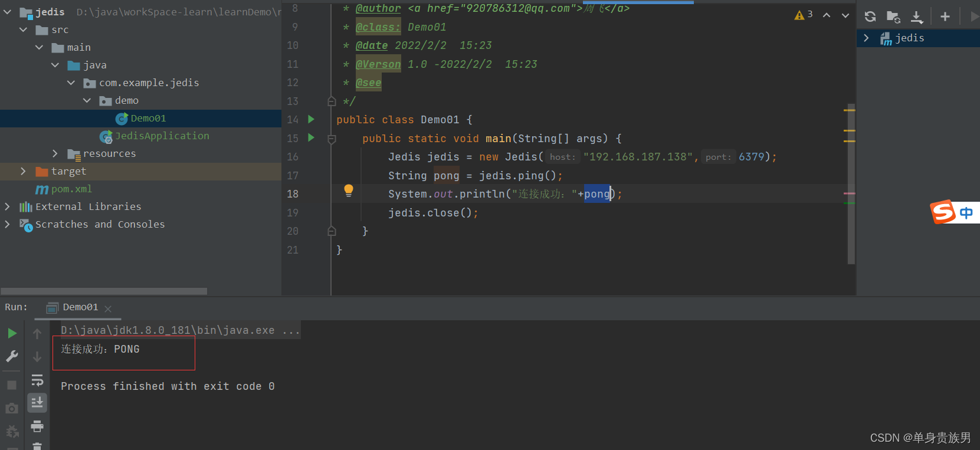Collapse the java folder chevron
Viewport: 980px width, 450px height.
pos(55,65)
